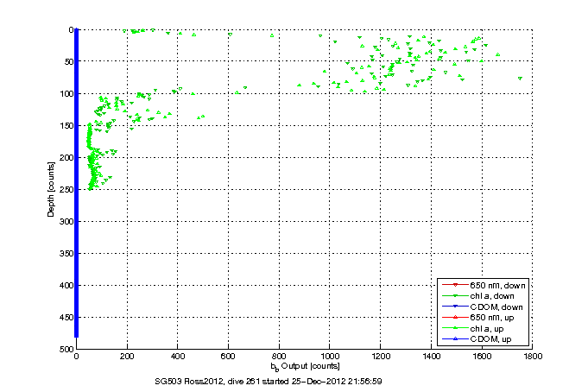Click the 'Depth [counts]' y-axis label
Viewport: 588px width, 392px height.
51,189
